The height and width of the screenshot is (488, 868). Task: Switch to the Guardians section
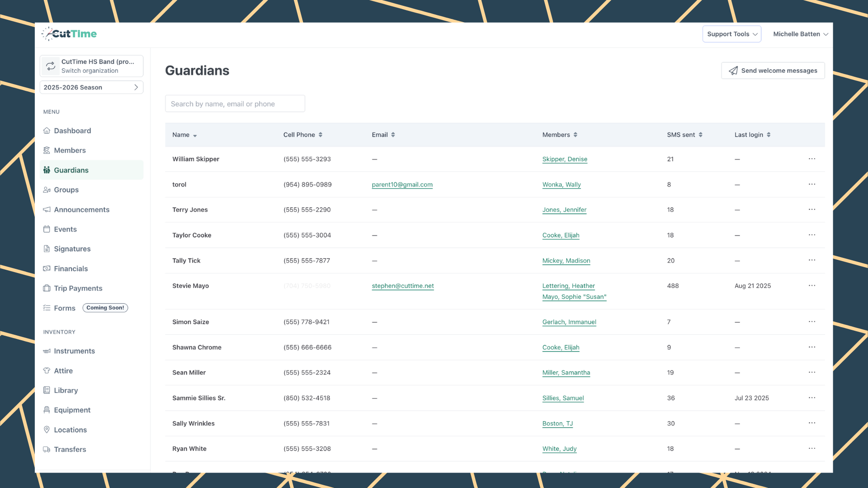pos(71,170)
